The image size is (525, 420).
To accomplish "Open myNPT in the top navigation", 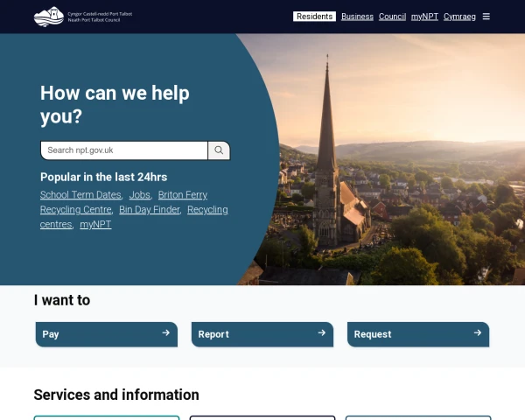I will [424, 17].
